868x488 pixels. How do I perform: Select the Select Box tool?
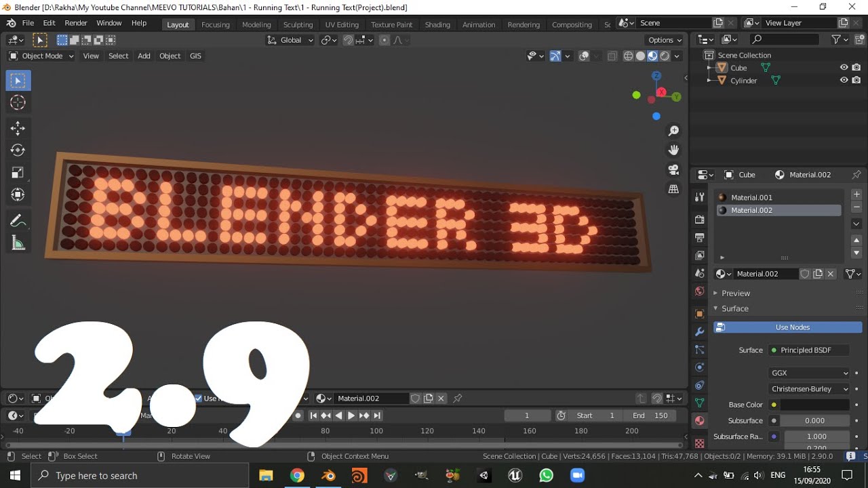[x=18, y=81]
